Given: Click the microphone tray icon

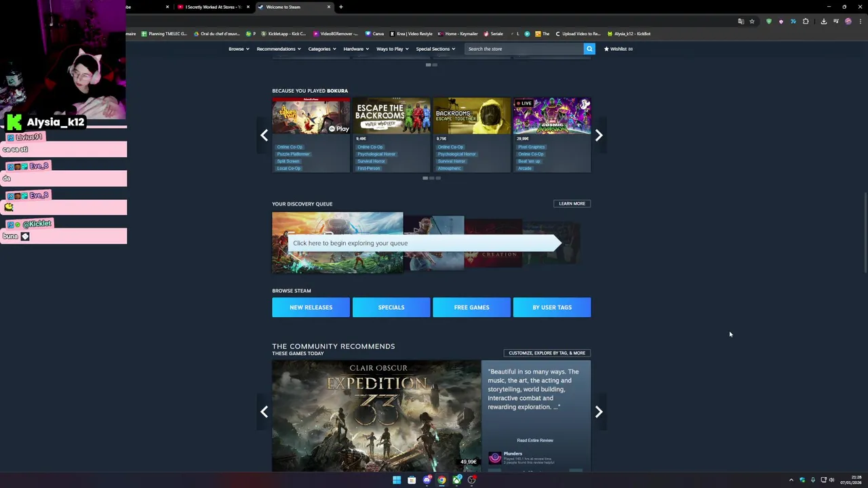Looking at the screenshot, I should point(812,480).
